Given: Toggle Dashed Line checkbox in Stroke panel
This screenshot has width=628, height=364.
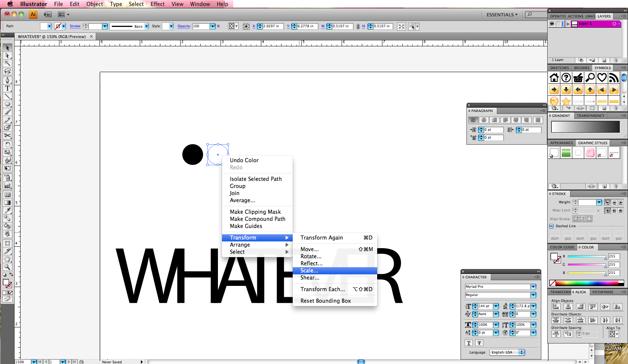Looking at the screenshot, I should click(551, 226).
